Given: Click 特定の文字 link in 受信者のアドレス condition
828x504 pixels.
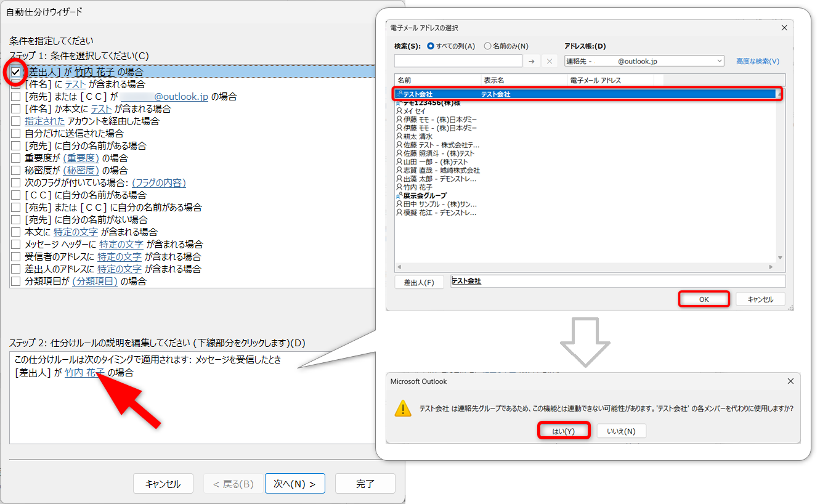Looking at the screenshot, I should click(x=120, y=257).
